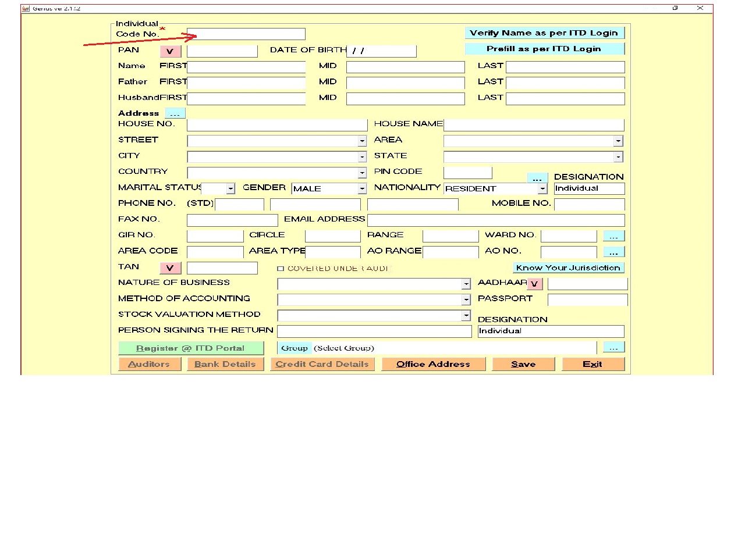Open the Select Group ellipsis button
This screenshot has width=745, height=560.
tap(613, 348)
